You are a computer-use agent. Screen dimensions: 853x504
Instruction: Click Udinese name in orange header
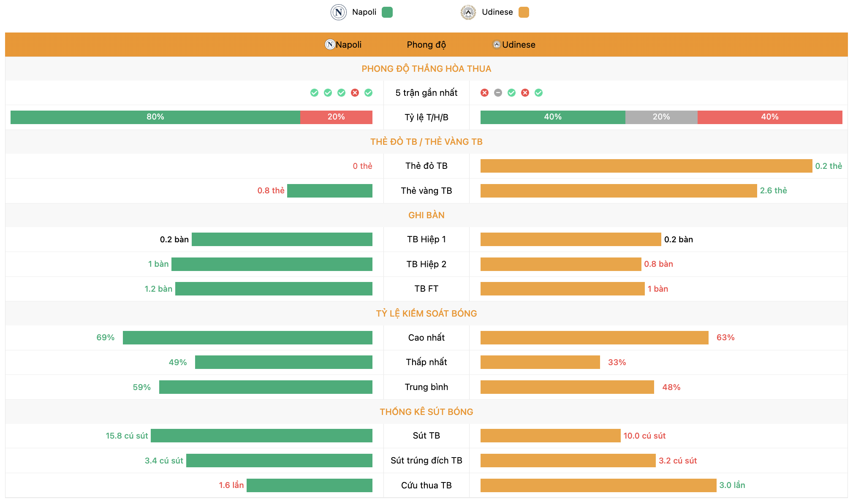pyautogui.click(x=519, y=45)
